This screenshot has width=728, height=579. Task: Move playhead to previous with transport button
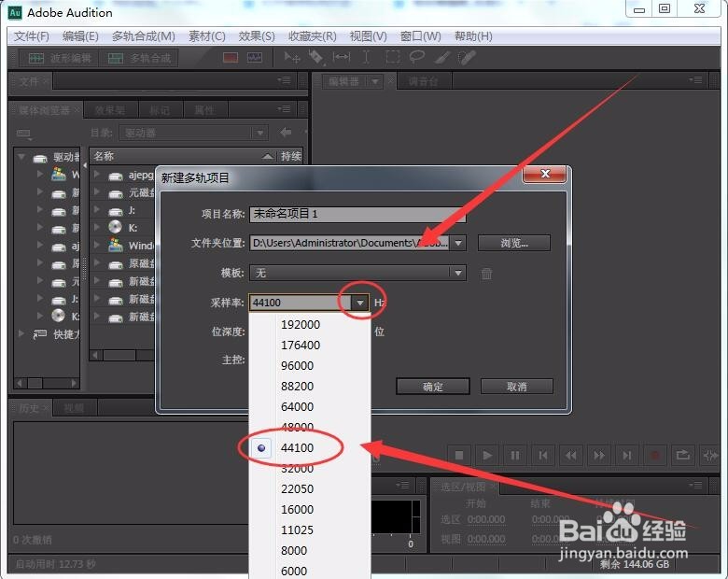[x=543, y=455]
